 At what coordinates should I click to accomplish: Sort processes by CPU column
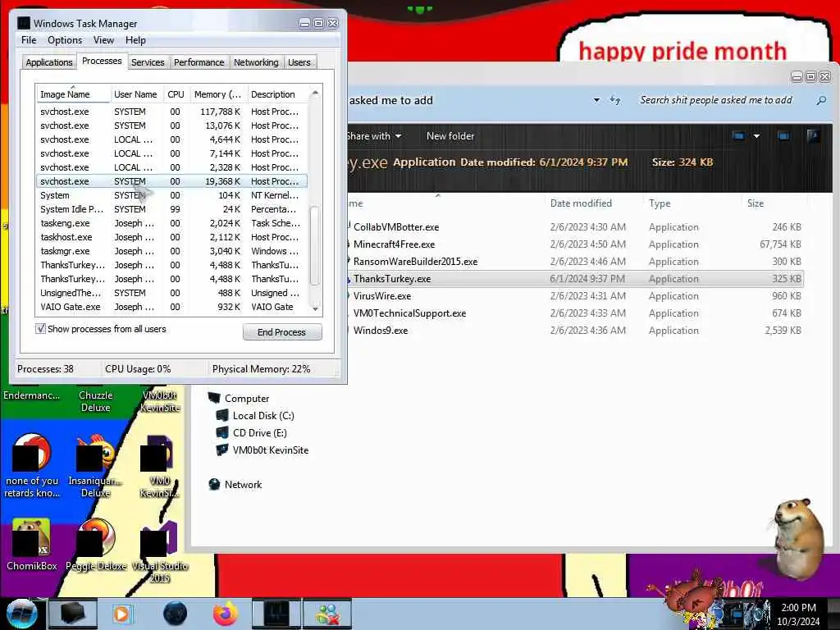(176, 94)
